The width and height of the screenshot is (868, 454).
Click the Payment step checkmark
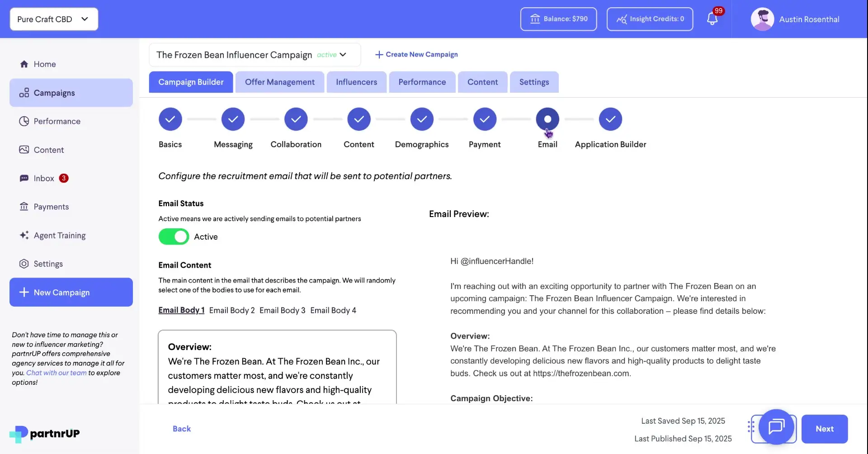pyautogui.click(x=484, y=119)
